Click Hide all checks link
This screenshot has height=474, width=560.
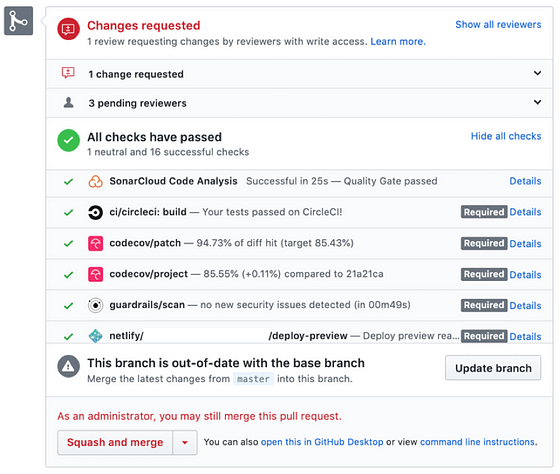point(506,136)
